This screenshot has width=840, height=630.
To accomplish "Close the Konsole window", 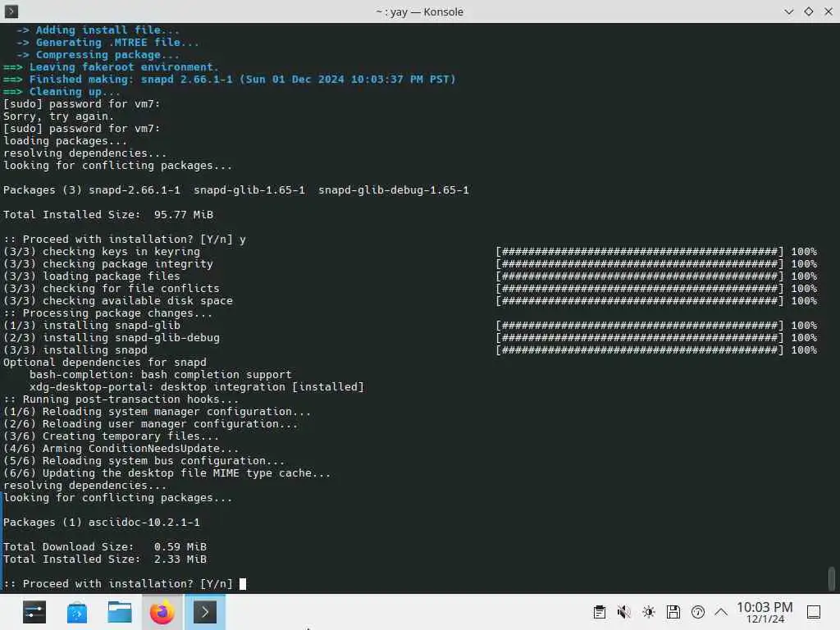I will coord(829,11).
